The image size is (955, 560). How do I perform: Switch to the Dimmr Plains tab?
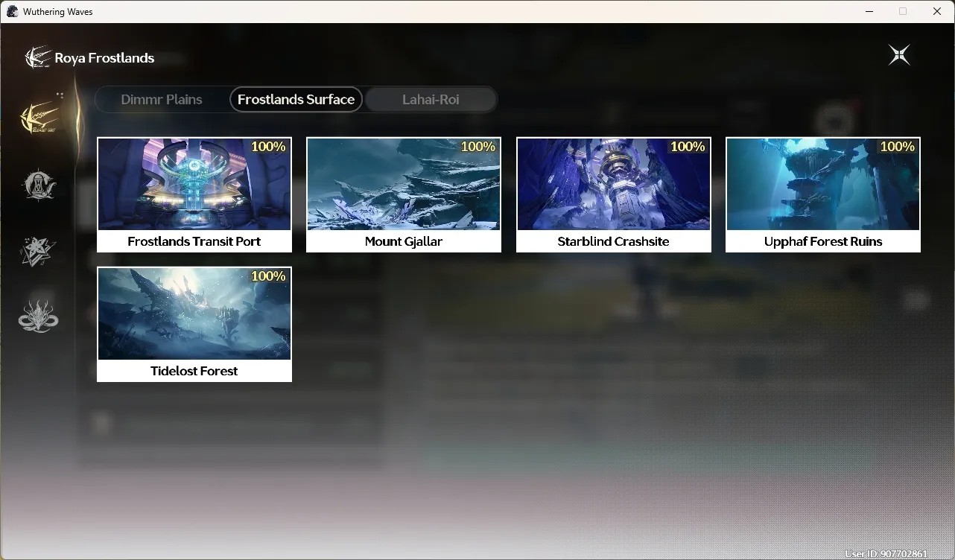pos(162,99)
